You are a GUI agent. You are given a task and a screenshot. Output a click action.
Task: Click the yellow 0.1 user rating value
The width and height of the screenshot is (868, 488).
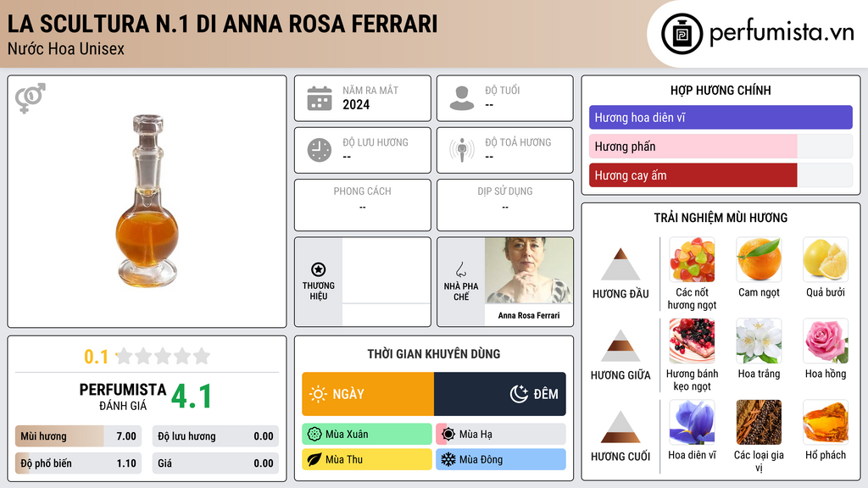[97, 357]
